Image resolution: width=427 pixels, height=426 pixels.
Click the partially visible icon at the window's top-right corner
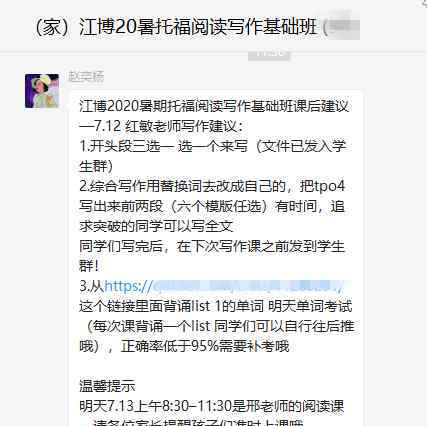tap(423, 3)
